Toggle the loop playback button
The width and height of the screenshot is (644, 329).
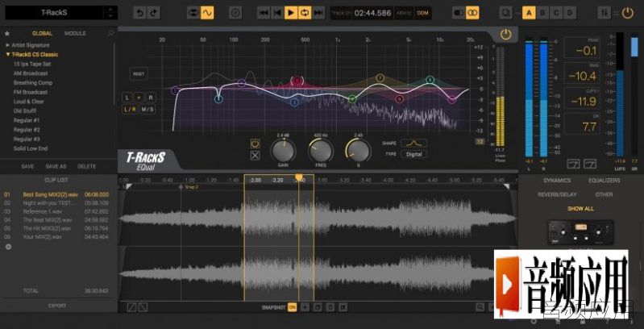tap(305, 13)
